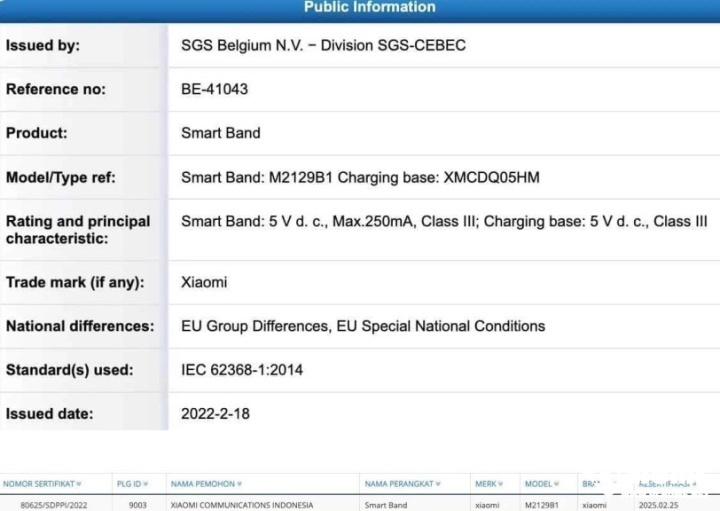Expand the NAMA PEMOHON column sort arrow
The width and height of the screenshot is (720, 511).
pyautogui.click(x=239, y=484)
